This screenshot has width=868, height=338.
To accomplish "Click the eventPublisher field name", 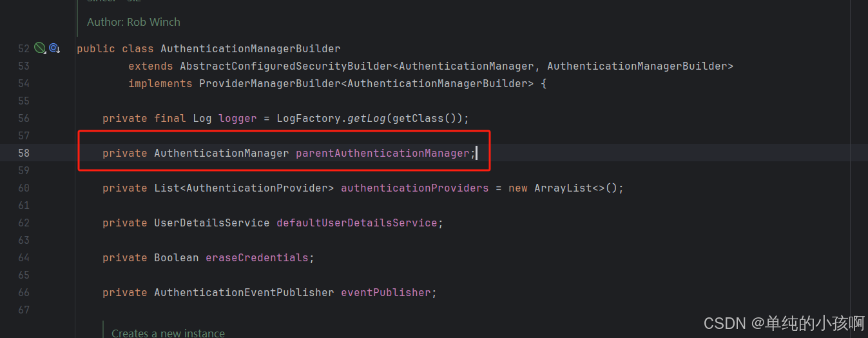I will pos(386,292).
